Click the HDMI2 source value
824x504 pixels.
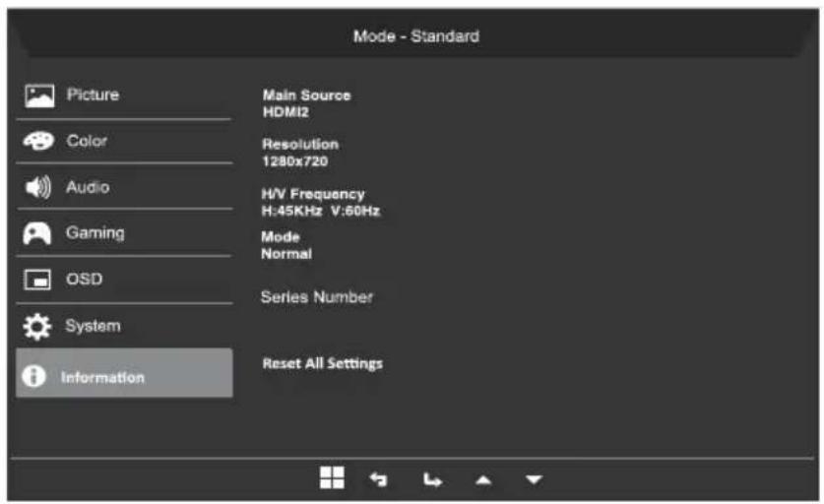(x=285, y=112)
